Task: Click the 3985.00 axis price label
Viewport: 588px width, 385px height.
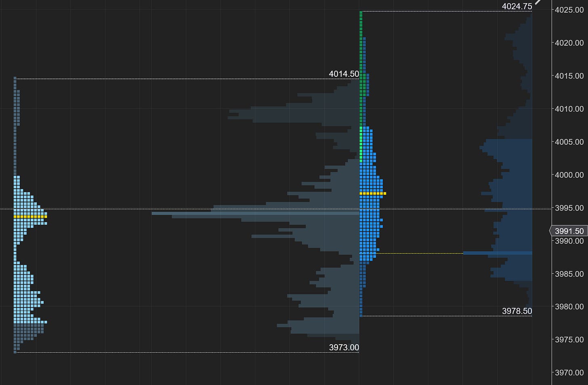Action: pyautogui.click(x=569, y=274)
